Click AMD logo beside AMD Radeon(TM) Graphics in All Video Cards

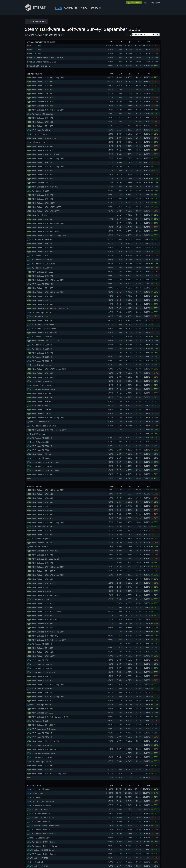(x=28, y=114)
